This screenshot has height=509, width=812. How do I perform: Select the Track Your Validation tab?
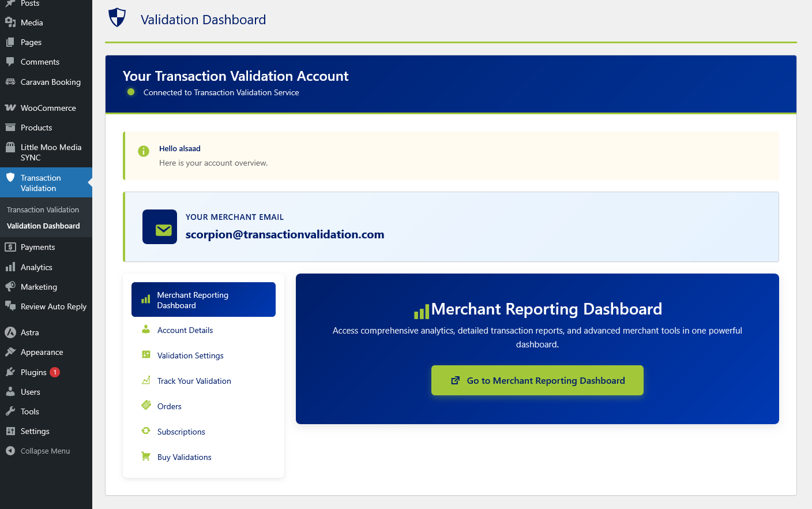204,381
